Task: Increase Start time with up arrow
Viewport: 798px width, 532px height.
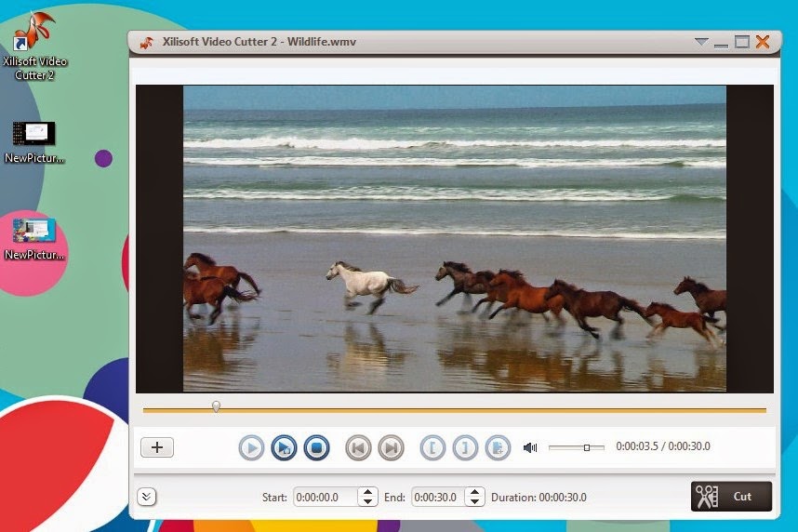Action: tap(367, 492)
